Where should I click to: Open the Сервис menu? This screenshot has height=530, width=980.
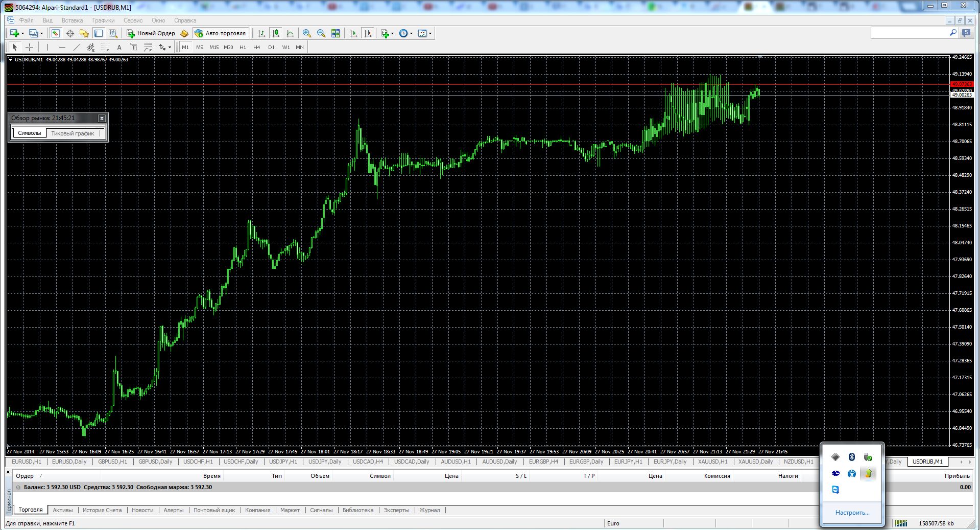click(x=133, y=20)
